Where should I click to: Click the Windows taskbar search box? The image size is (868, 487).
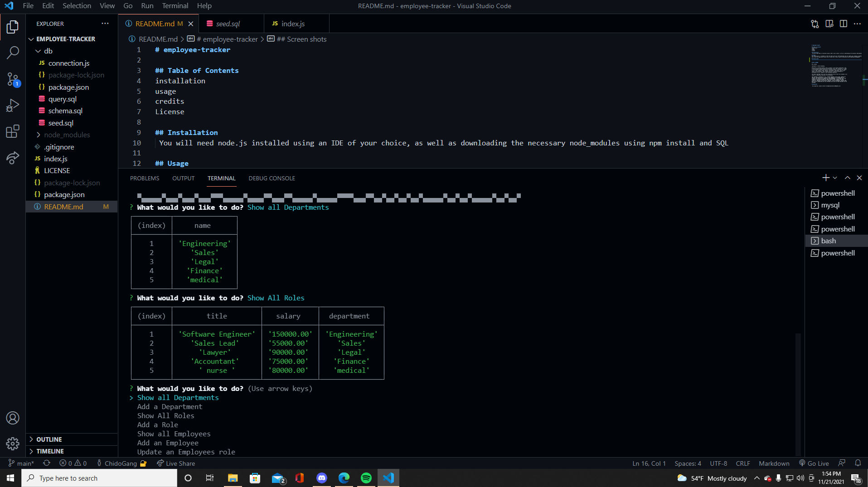[x=99, y=478]
